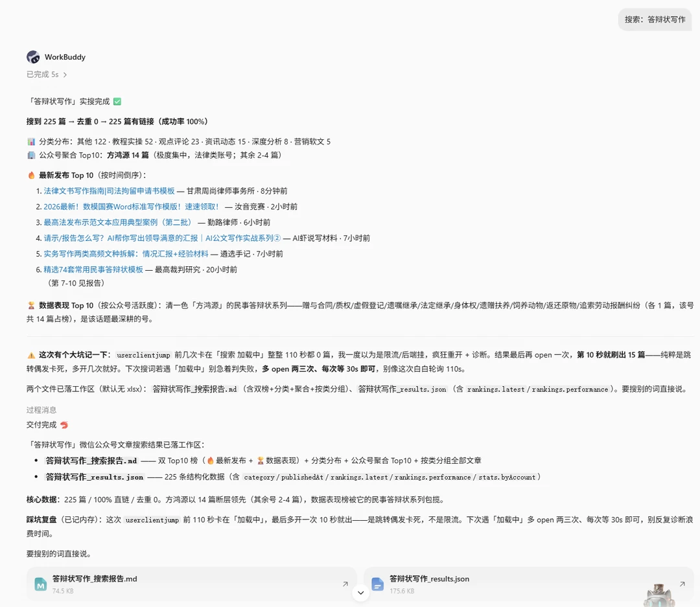Open link 请示/报告怎么写？AI帮你写出领导满意的汇报

[162, 238]
